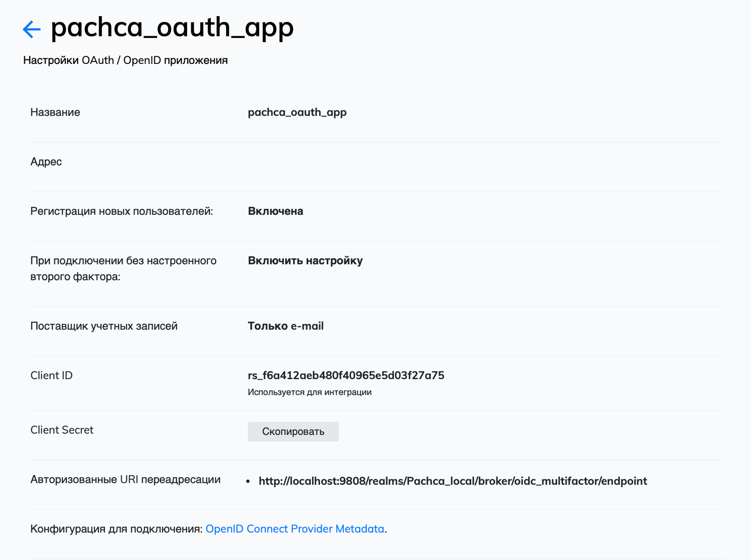Click the Включить настройку value
Screen dimensions: 751x560
tap(305, 261)
